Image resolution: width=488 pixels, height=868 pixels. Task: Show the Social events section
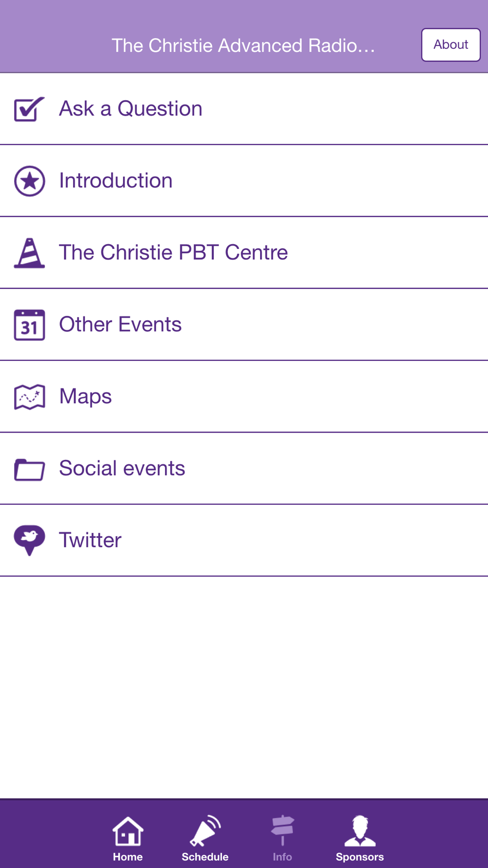coord(244,469)
